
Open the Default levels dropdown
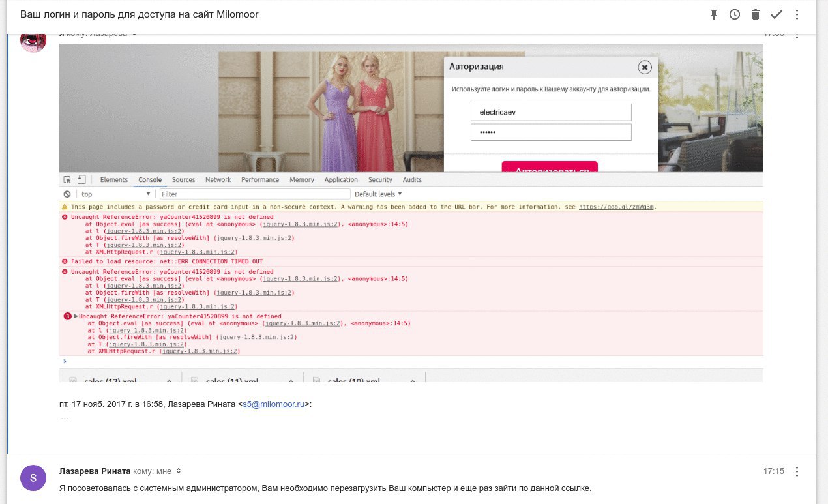click(378, 194)
